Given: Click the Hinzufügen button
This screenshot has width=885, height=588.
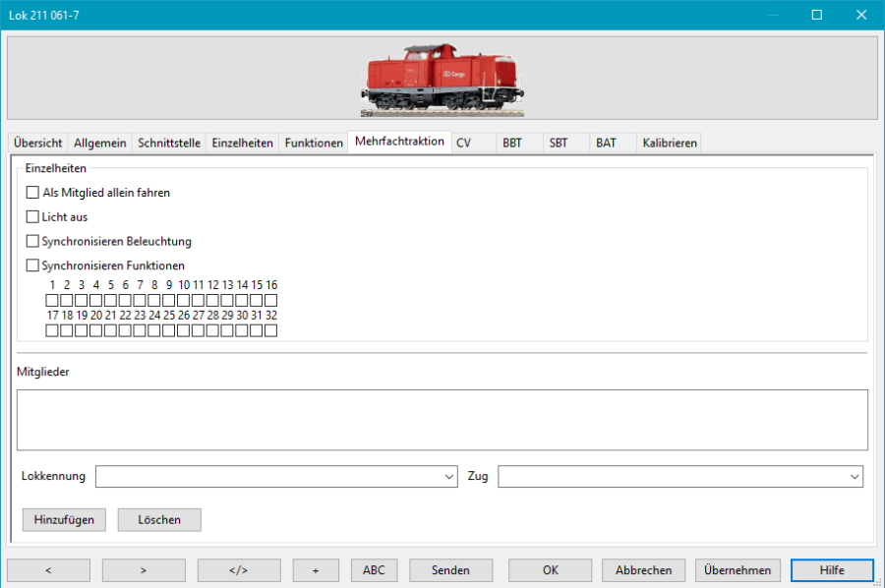Looking at the screenshot, I should (63, 519).
